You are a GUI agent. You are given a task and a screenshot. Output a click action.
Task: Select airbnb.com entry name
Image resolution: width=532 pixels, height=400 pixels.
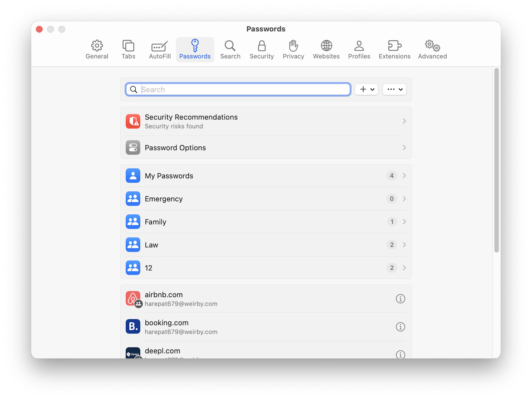pos(164,295)
